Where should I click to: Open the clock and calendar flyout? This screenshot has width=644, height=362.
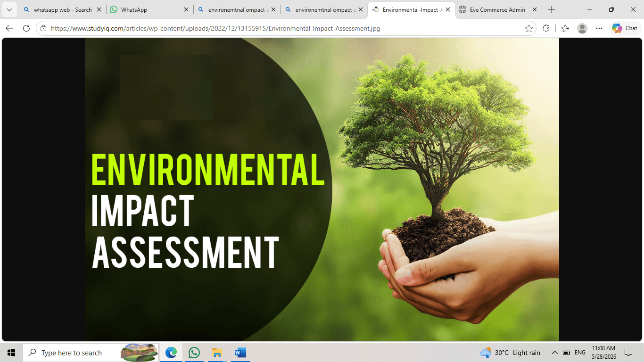tap(604, 353)
